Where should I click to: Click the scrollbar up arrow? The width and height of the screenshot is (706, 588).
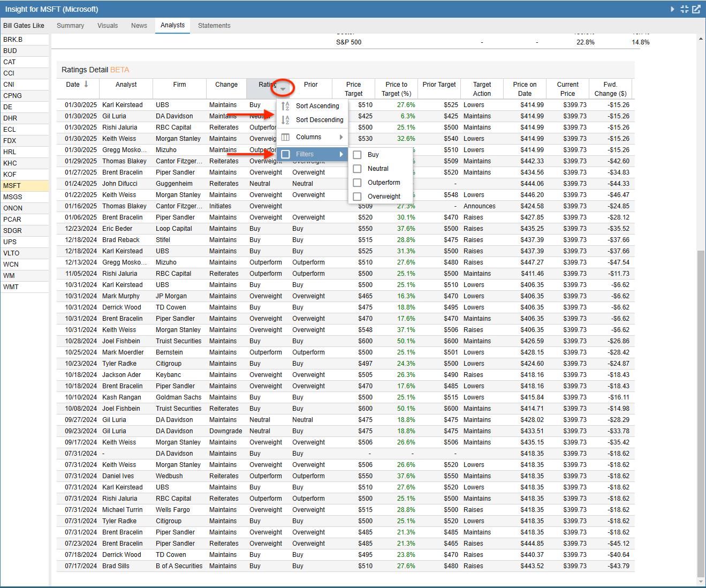click(x=701, y=39)
